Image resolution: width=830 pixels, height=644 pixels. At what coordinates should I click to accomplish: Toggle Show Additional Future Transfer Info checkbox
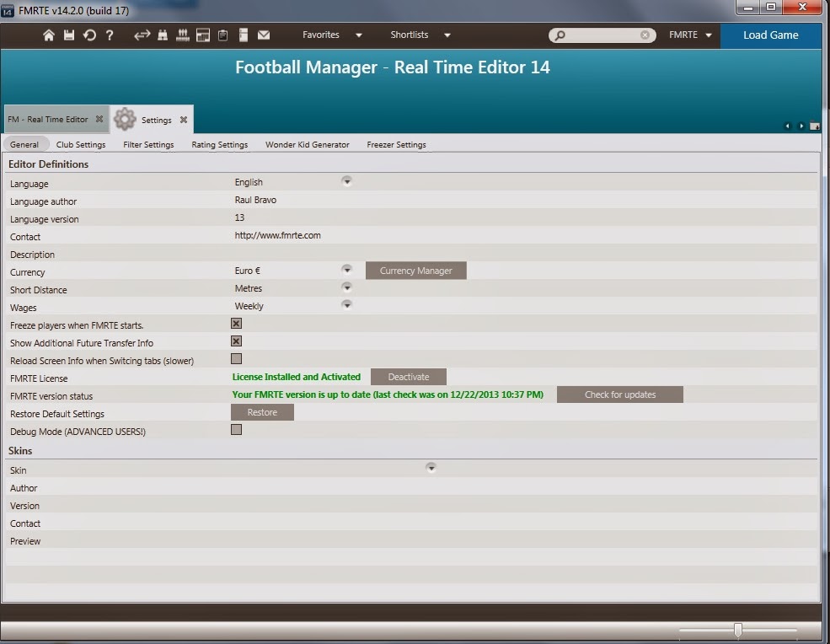point(237,341)
